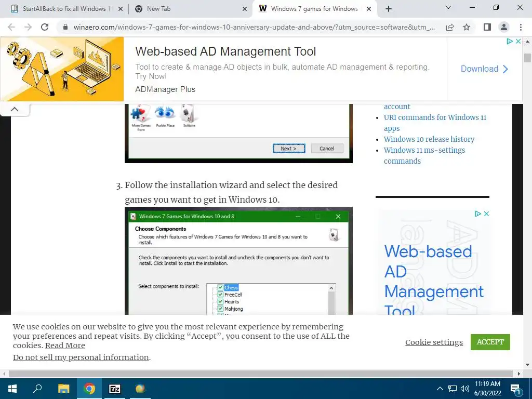Click the page scrollbar down arrow
Image resolution: width=532 pixels, height=399 pixels.
527,365
